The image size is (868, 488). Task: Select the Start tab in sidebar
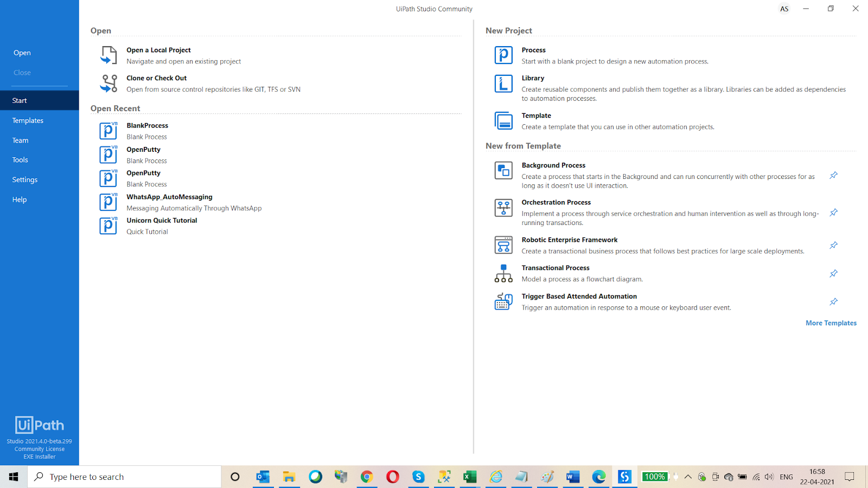click(x=40, y=100)
